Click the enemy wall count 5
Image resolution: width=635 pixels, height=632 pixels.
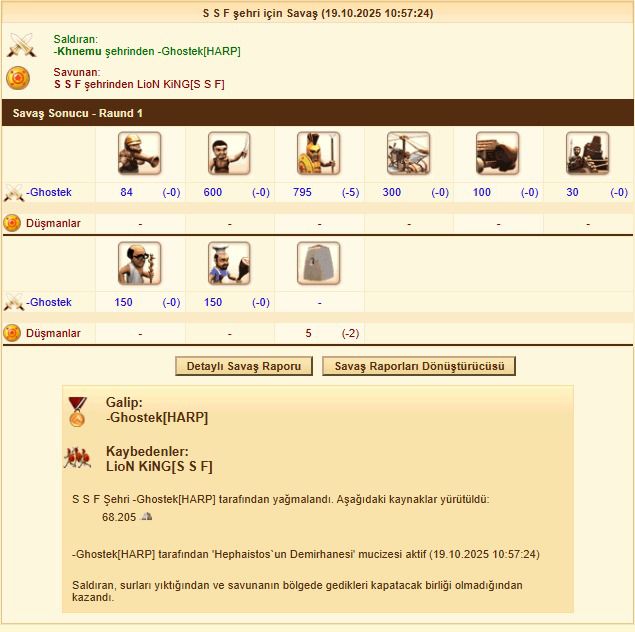(308, 333)
